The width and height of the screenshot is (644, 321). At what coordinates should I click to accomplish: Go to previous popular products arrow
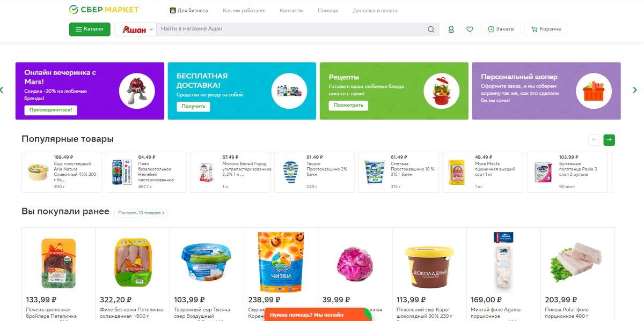point(594,140)
